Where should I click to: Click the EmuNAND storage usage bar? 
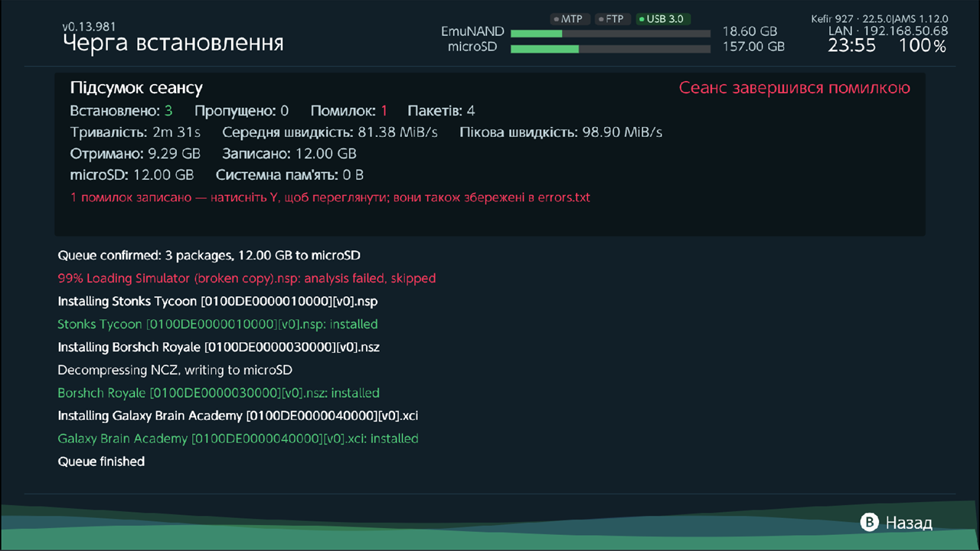point(610,33)
